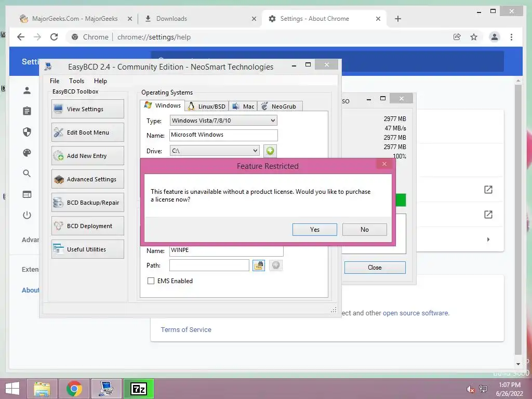532x399 pixels.
Task: Open Advanced Settings in EasyBCD
Action: (87, 179)
